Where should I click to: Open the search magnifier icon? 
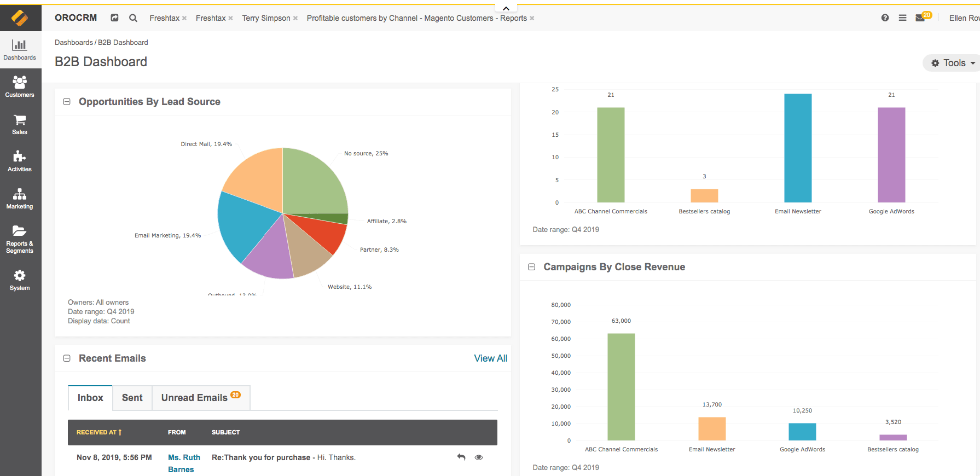point(133,18)
